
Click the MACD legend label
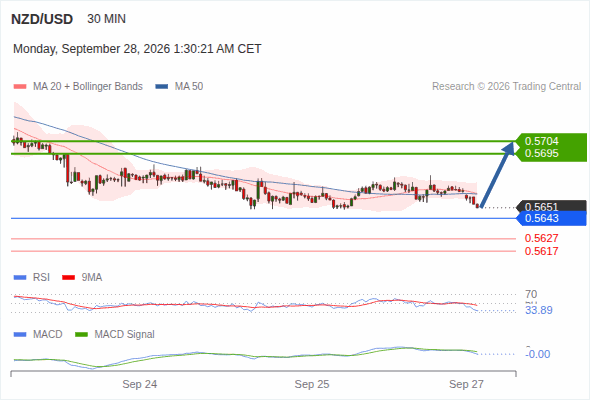(48, 335)
